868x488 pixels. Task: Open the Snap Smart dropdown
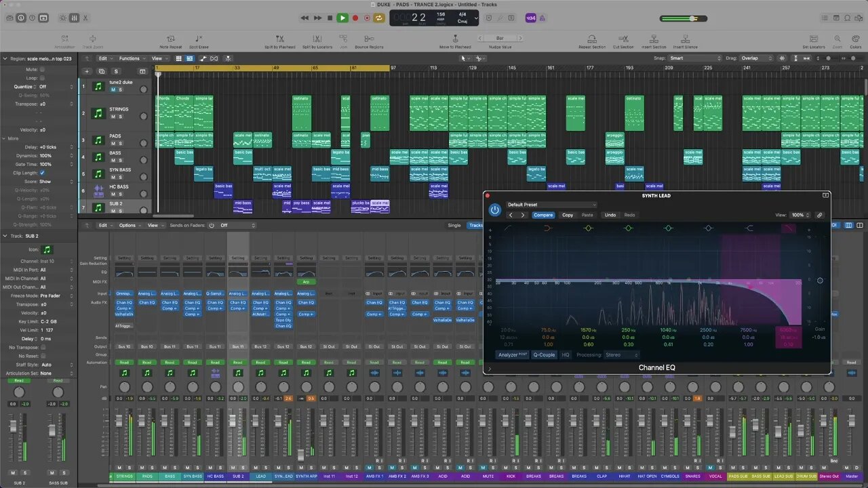point(695,58)
